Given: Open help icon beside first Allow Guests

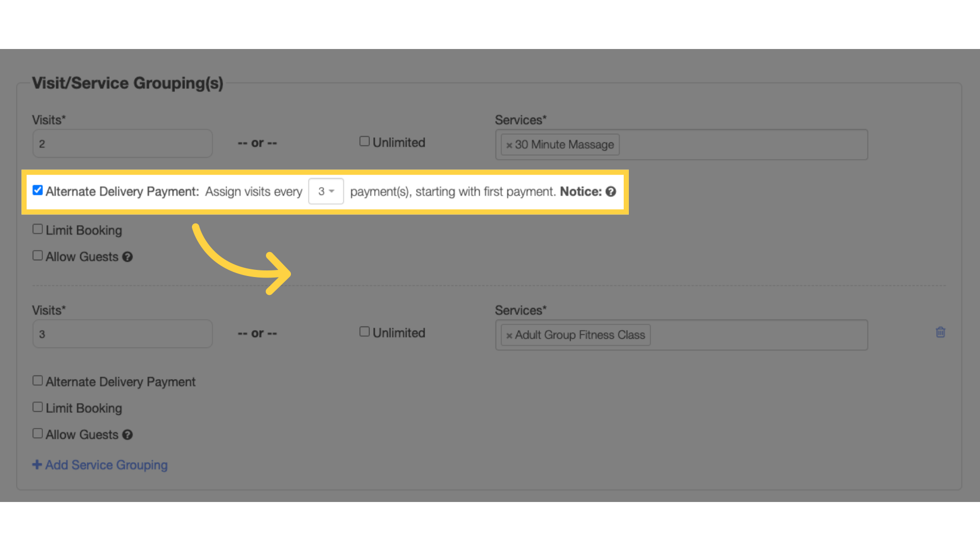Looking at the screenshot, I should [128, 257].
